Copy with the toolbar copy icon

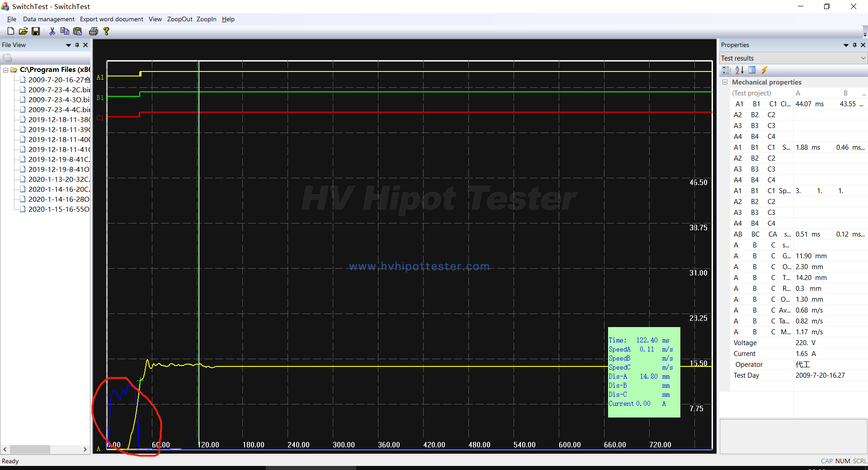pyautogui.click(x=65, y=31)
